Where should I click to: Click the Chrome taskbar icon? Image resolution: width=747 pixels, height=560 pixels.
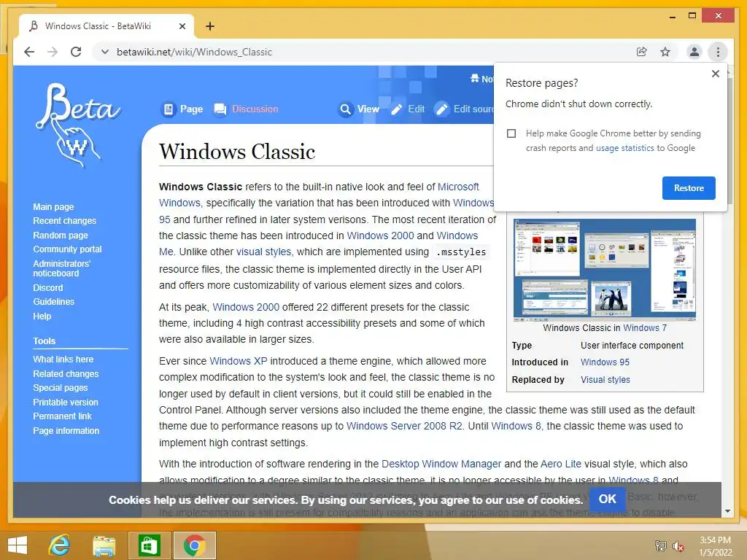(194, 545)
